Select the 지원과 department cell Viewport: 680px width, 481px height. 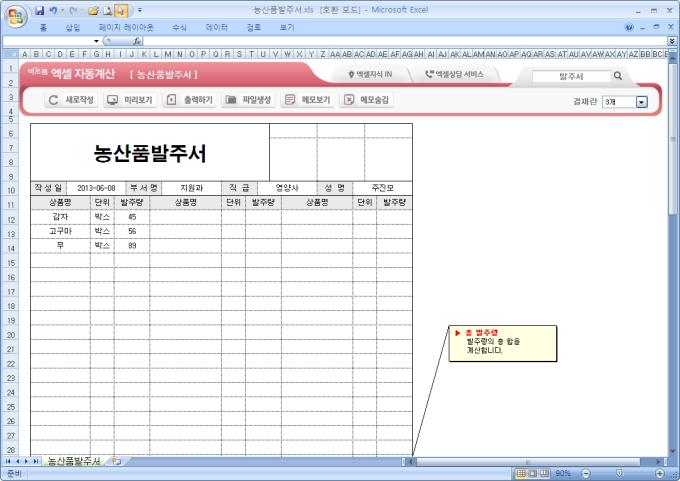point(191,188)
